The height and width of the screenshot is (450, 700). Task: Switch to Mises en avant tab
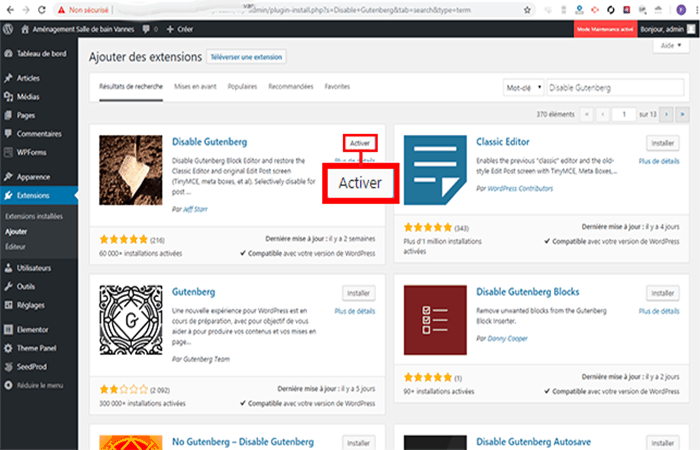pyautogui.click(x=195, y=87)
